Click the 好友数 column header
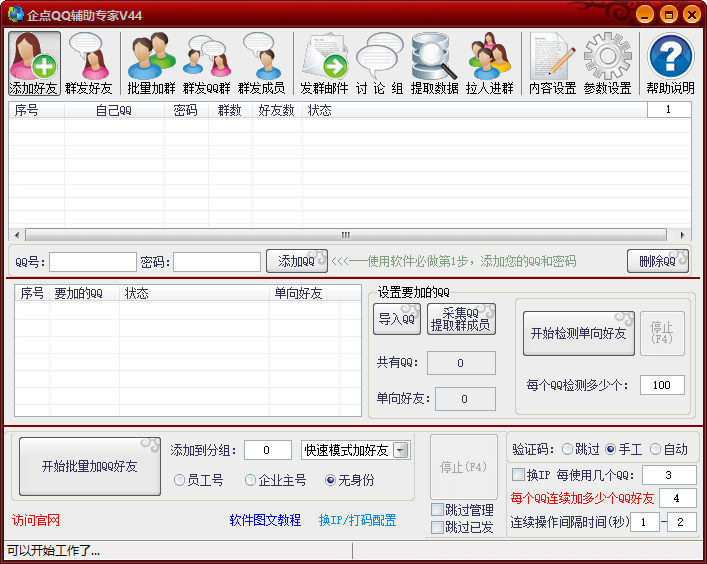707x564 pixels. (x=277, y=110)
